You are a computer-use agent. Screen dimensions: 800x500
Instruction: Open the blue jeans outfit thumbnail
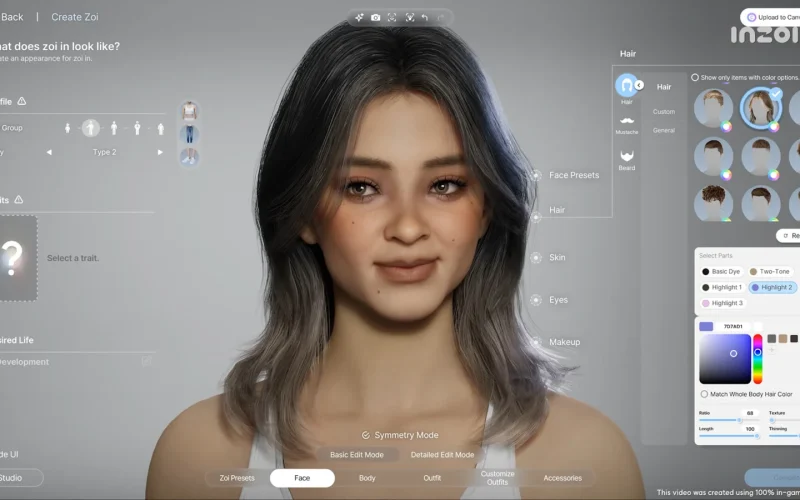click(189, 134)
